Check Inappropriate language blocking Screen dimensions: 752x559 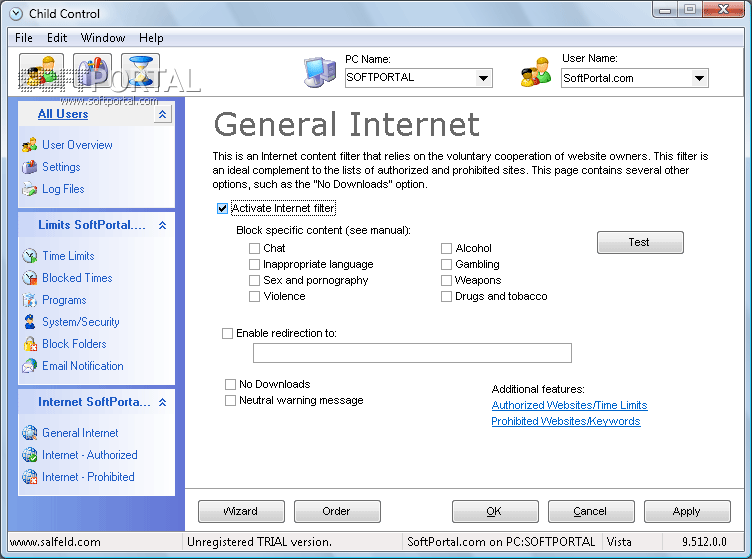tap(254, 264)
